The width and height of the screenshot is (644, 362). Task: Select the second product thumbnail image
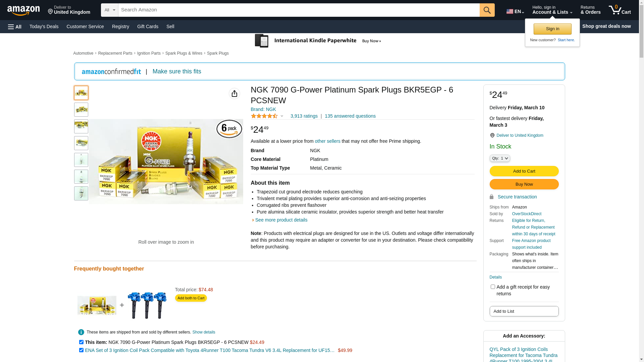pyautogui.click(x=81, y=110)
